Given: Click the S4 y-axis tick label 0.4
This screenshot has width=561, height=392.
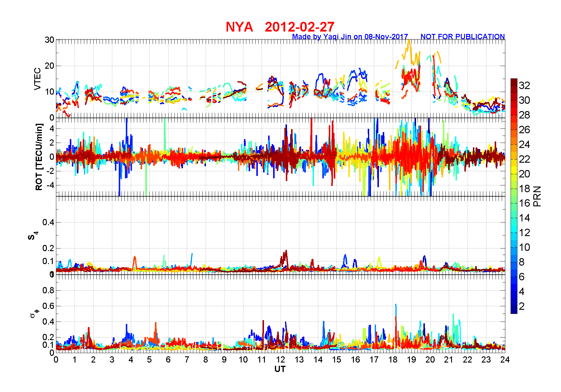Looking at the screenshot, I should tap(48, 222).
